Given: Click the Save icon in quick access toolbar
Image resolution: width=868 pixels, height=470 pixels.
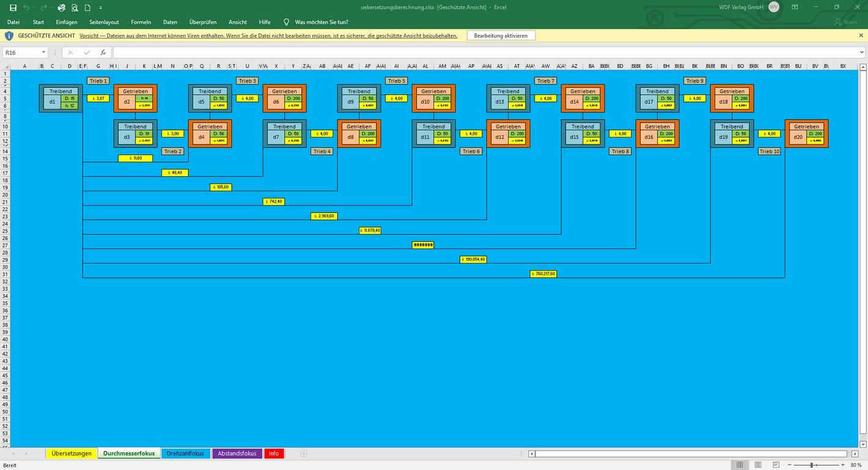Looking at the screenshot, I should point(13,7).
